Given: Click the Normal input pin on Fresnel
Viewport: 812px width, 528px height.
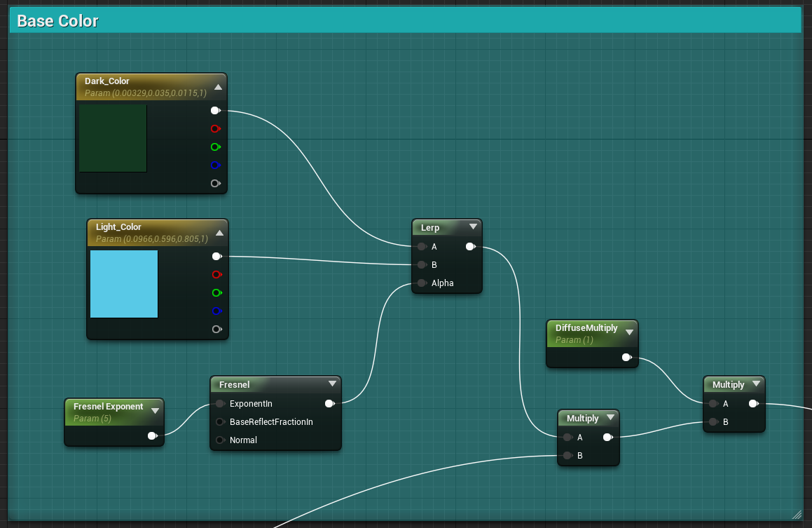Looking at the screenshot, I should pyautogui.click(x=220, y=440).
